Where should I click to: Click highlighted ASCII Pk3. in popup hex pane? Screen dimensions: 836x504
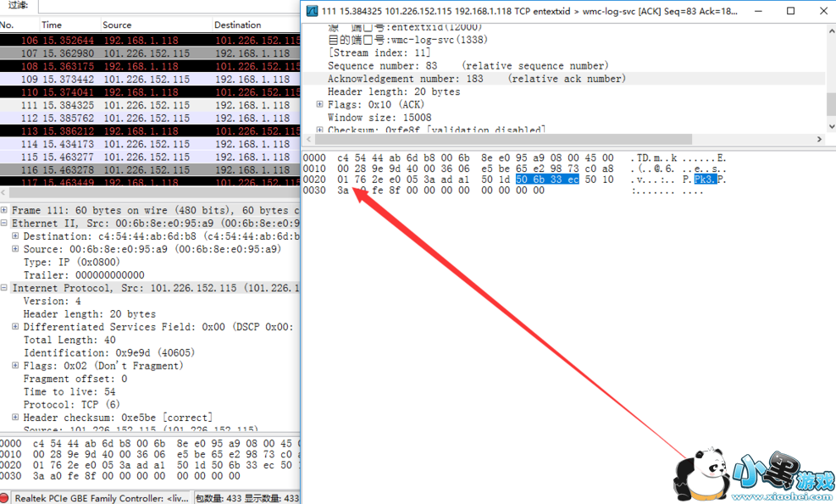click(x=705, y=180)
